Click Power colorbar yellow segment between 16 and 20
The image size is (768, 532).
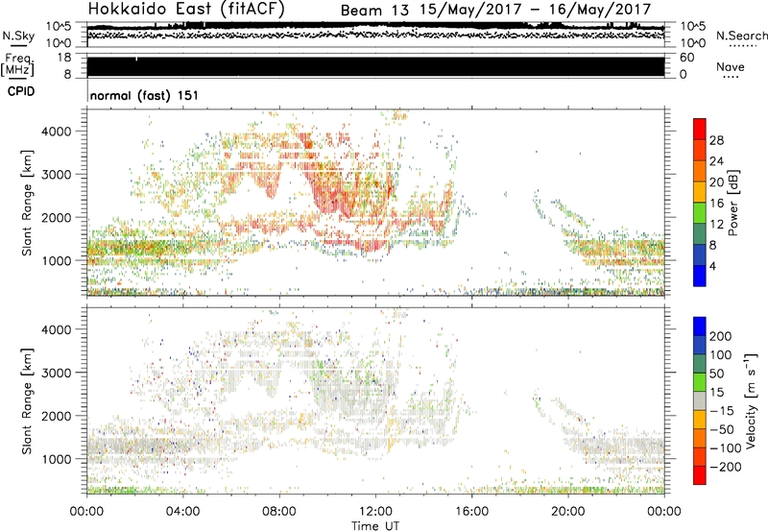pyautogui.click(x=700, y=192)
